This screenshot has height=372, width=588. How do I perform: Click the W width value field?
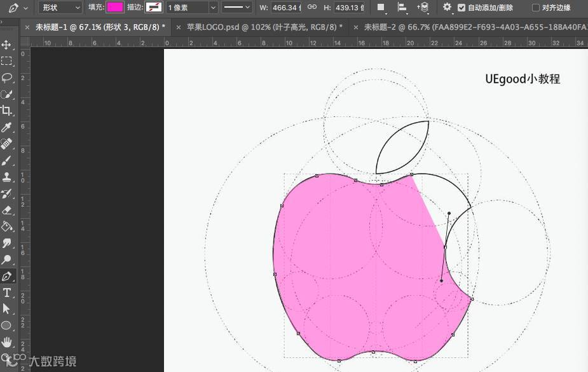(x=286, y=8)
